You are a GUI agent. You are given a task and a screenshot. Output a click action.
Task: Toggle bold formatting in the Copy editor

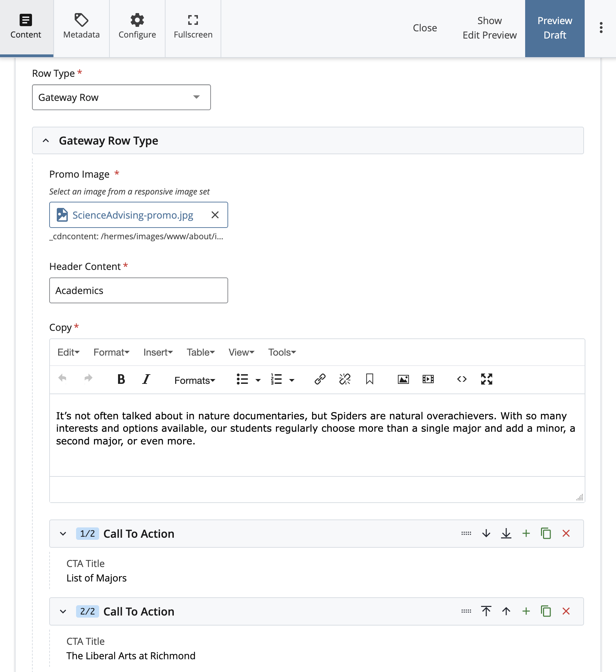click(x=121, y=379)
